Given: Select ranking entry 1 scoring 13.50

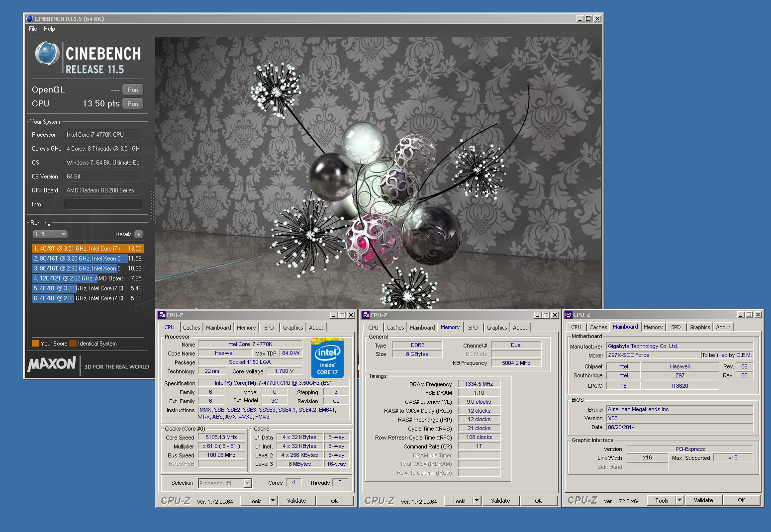Looking at the screenshot, I should tap(88, 249).
